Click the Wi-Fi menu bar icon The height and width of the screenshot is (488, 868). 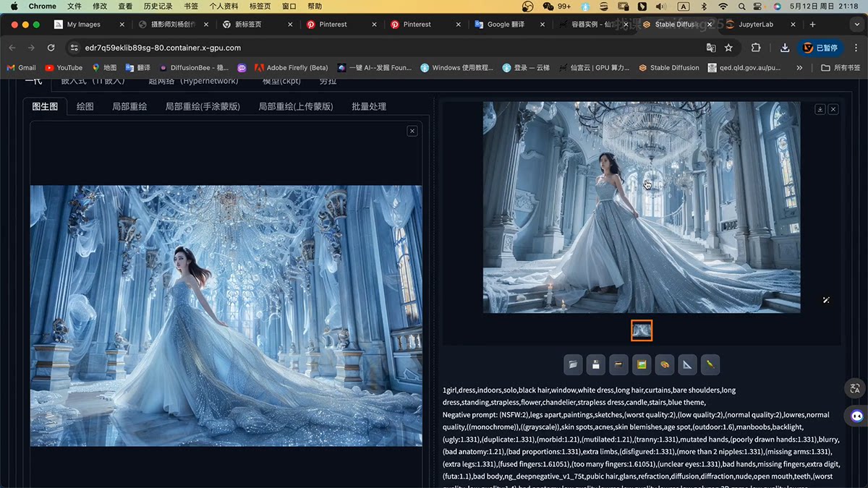(723, 6)
